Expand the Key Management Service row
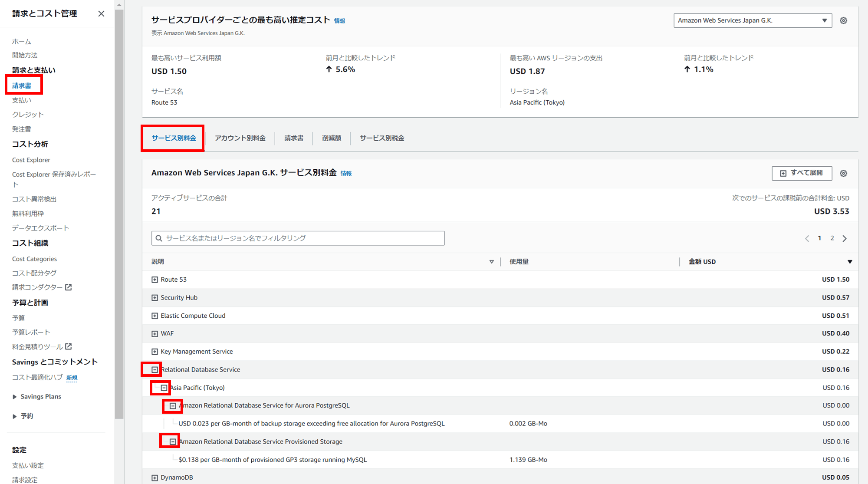Image resolution: width=868 pixels, height=484 pixels. click(x=155, y=352)
